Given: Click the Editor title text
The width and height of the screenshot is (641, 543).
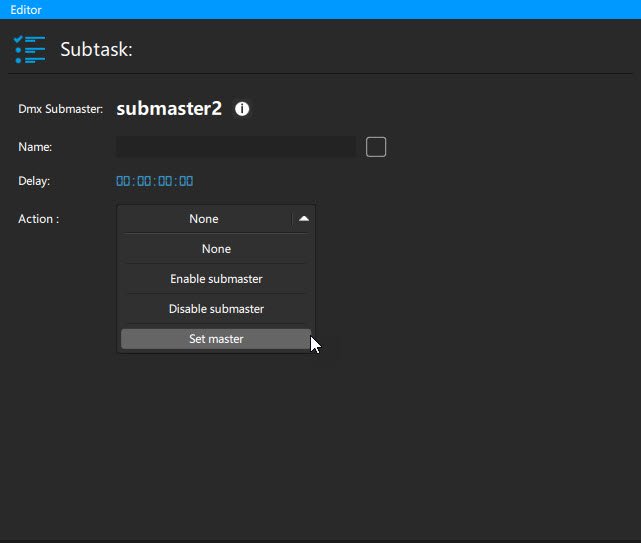Looking at the screenshot, I should 26,9.
